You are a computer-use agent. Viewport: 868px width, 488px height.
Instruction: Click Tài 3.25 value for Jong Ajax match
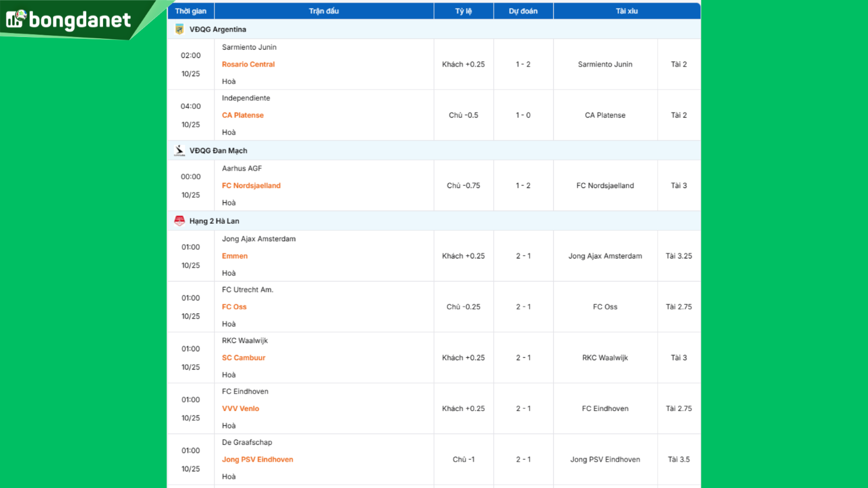678,256
